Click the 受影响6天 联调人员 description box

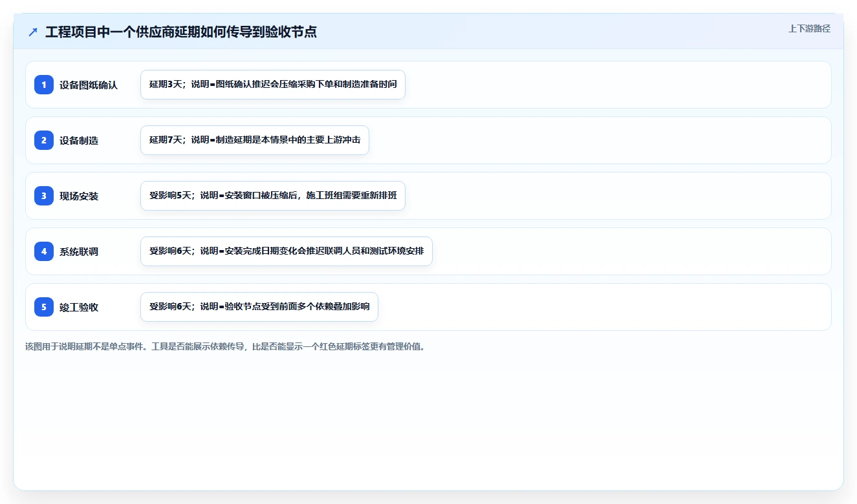coord(287,251)
